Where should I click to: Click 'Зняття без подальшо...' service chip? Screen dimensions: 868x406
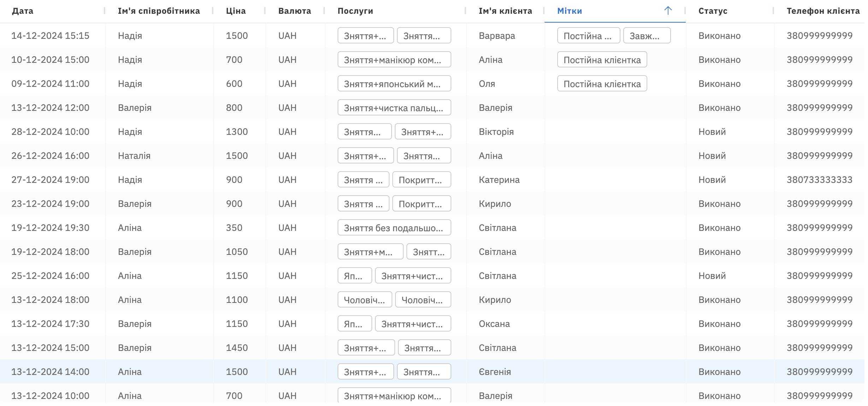(x=394, y=228)
